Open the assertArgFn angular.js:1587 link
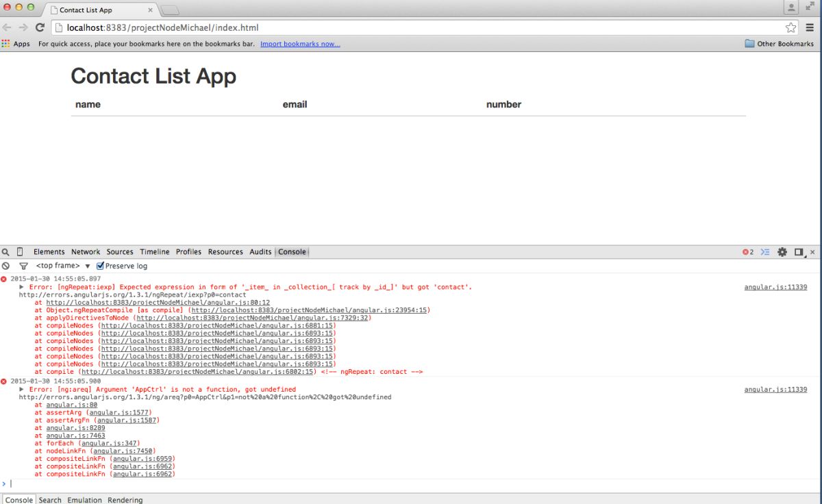Screen dimensions: 822x504 [x=126, y=420]
